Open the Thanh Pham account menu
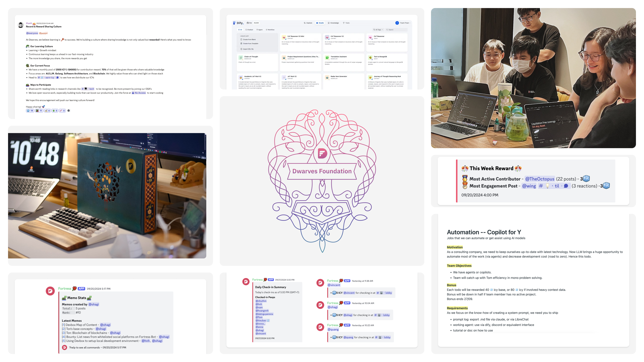Viewport: 644px width, 362px height. (403, 23)
